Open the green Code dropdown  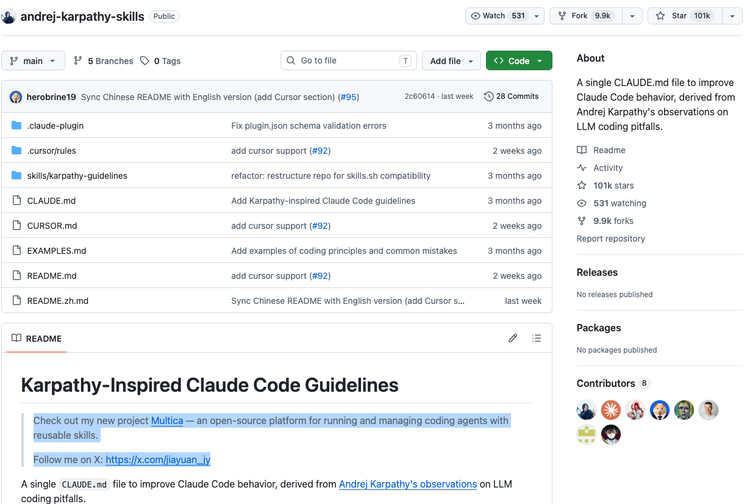[x=519, y=61]
